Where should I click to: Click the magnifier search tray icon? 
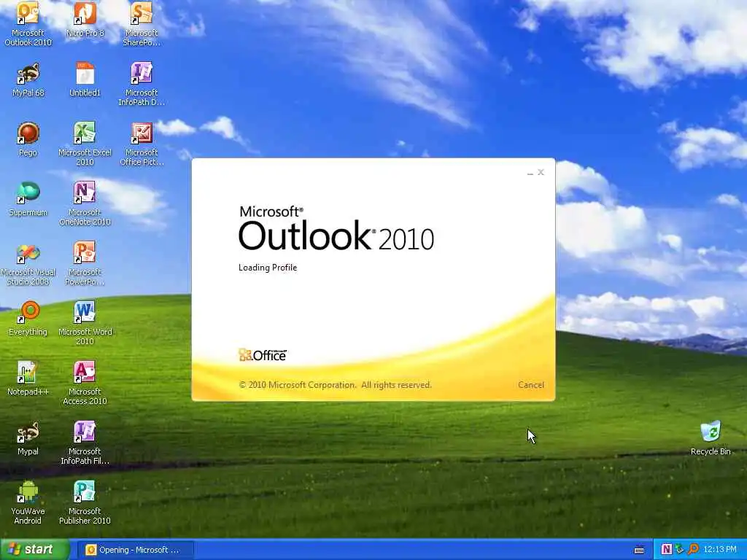[x=693, y=550]
